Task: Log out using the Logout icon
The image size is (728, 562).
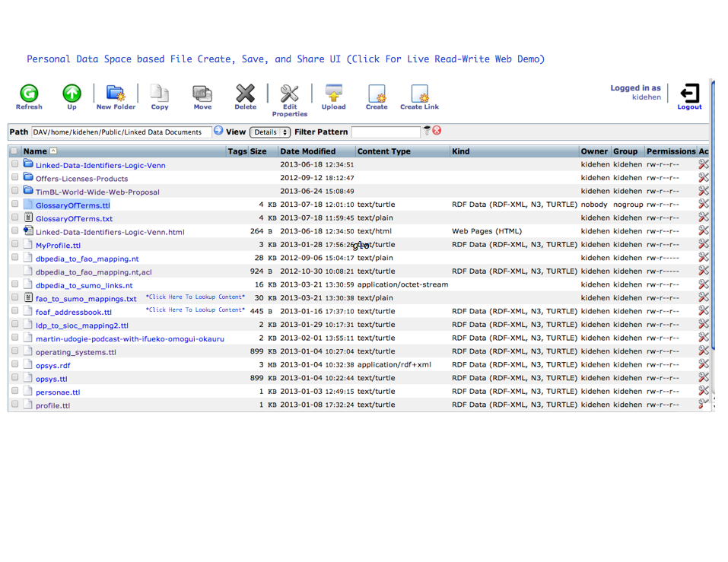Action: point(690,94)
